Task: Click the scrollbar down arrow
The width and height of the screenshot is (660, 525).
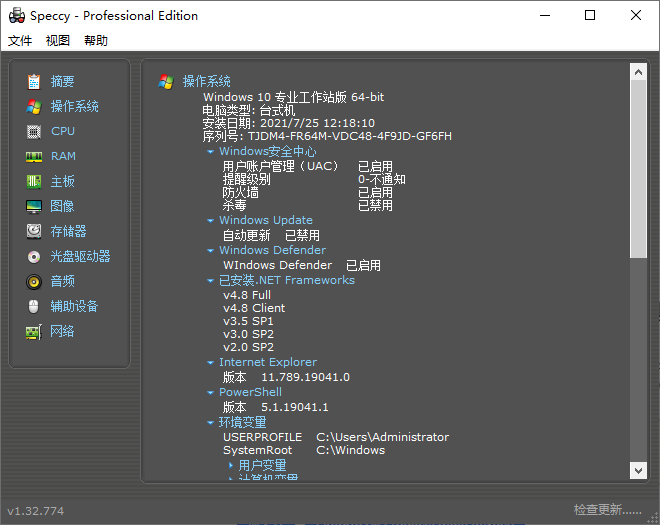Action: click(x=638, y=470)
